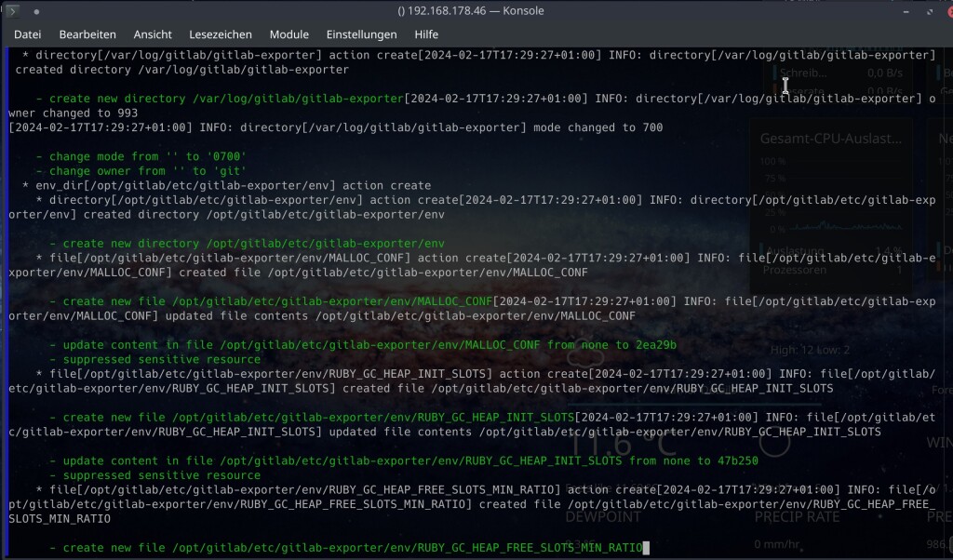Click the pin dot icon in title bar

pyautogui.click(x=36, y=11)
